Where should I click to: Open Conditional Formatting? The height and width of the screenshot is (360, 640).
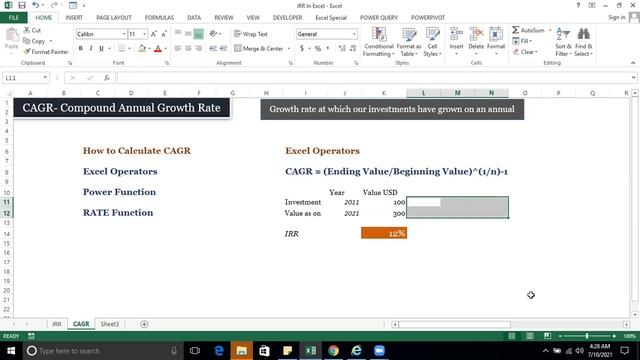(379, 42)
